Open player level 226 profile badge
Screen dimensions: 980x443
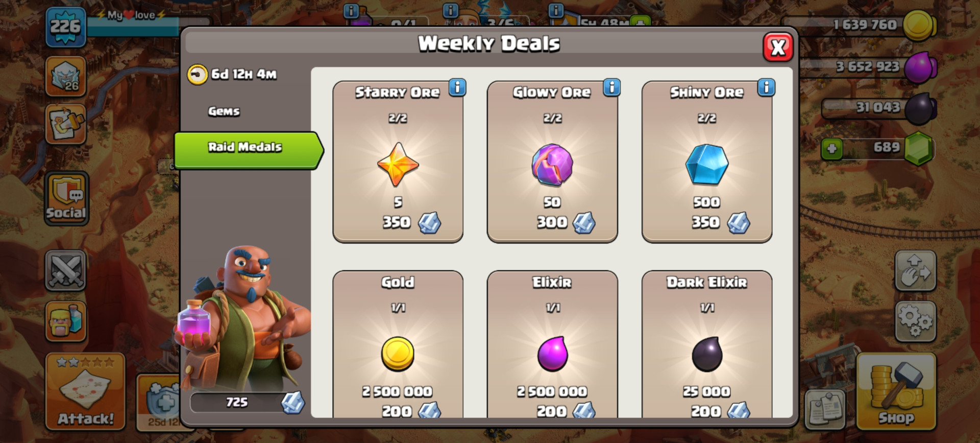(65, 27)
